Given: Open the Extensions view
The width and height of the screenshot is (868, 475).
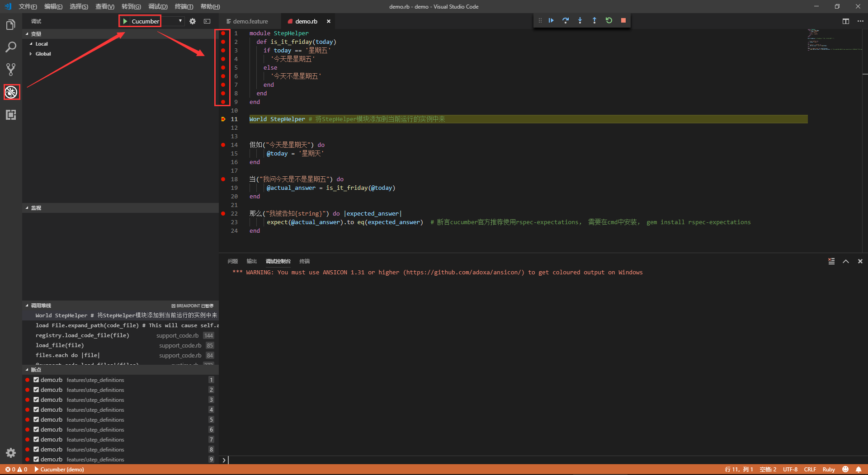Looking at the screenshot, I should 11,115.
